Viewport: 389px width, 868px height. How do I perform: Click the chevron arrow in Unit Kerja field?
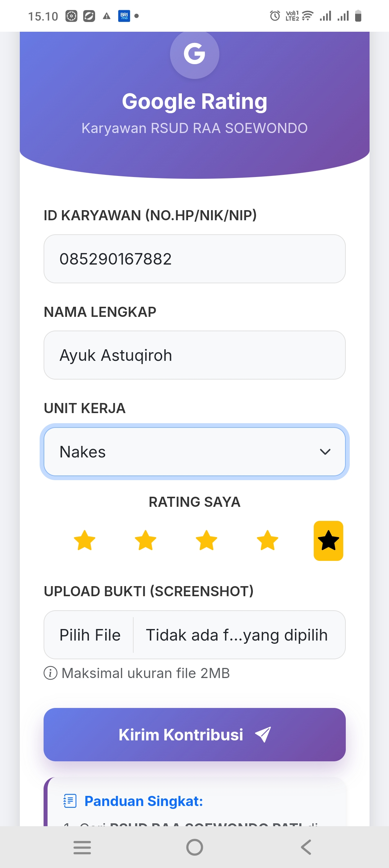coord(325,452)
